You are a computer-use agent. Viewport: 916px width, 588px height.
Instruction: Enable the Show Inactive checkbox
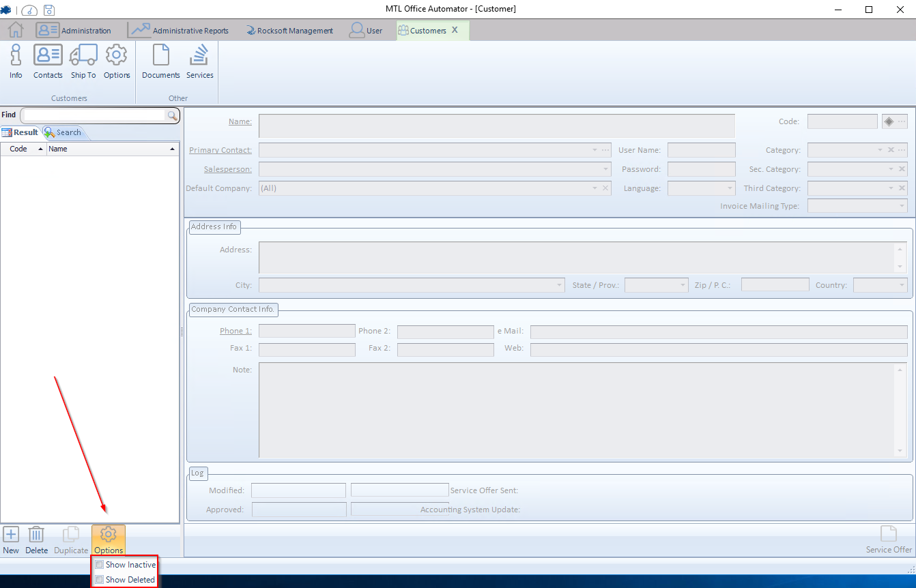coord(100,565)
